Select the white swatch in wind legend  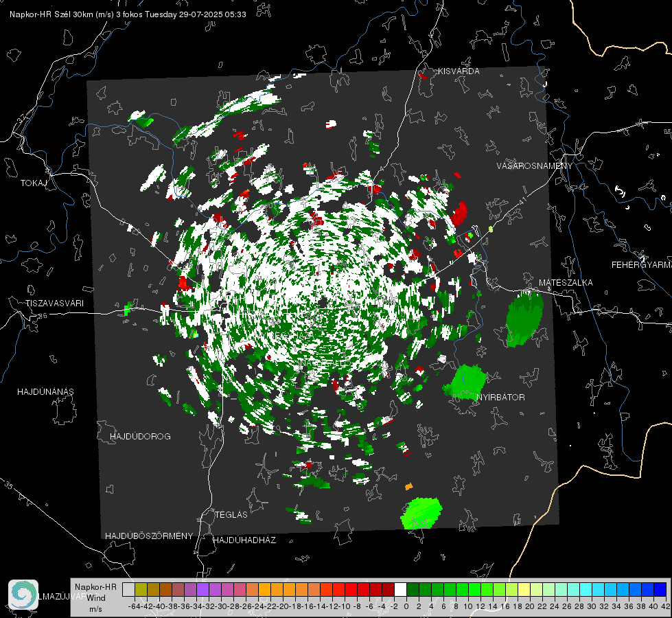pos(400,590)
